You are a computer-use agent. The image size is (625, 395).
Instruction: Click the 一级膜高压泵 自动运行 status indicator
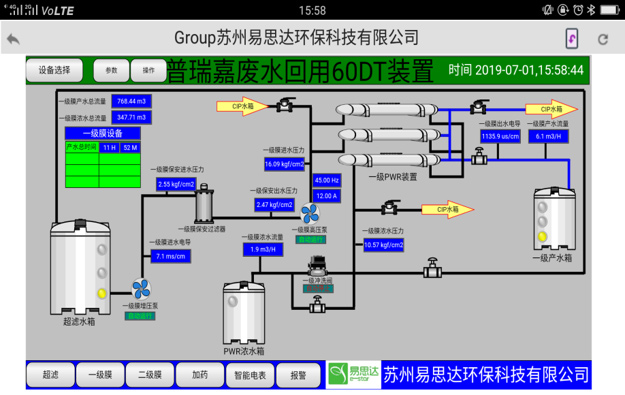[x=311, y=240]
